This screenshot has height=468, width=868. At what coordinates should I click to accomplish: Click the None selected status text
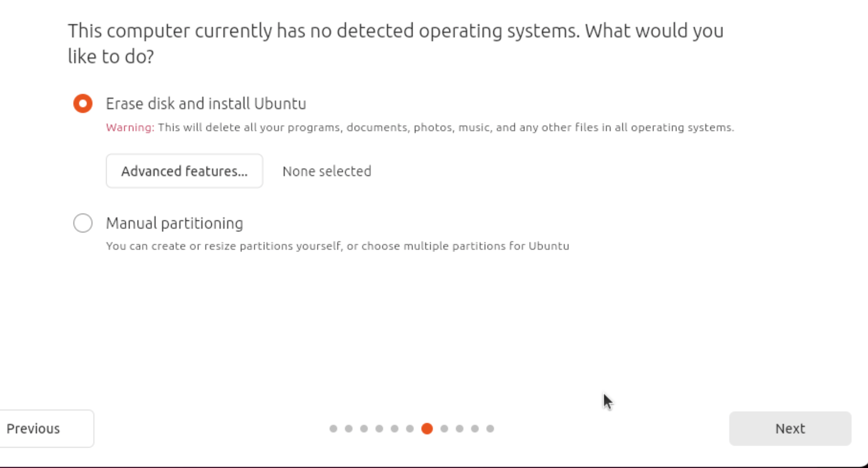327,171
